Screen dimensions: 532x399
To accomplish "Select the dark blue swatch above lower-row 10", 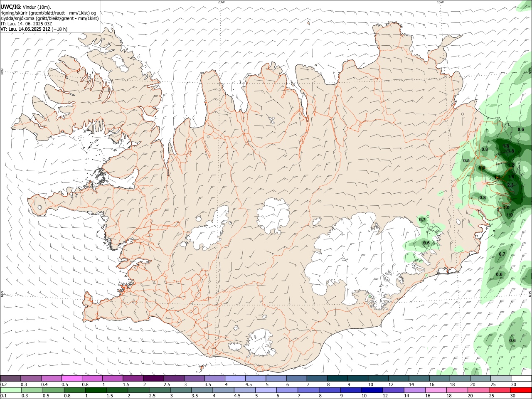I will [x=372, y=390].
